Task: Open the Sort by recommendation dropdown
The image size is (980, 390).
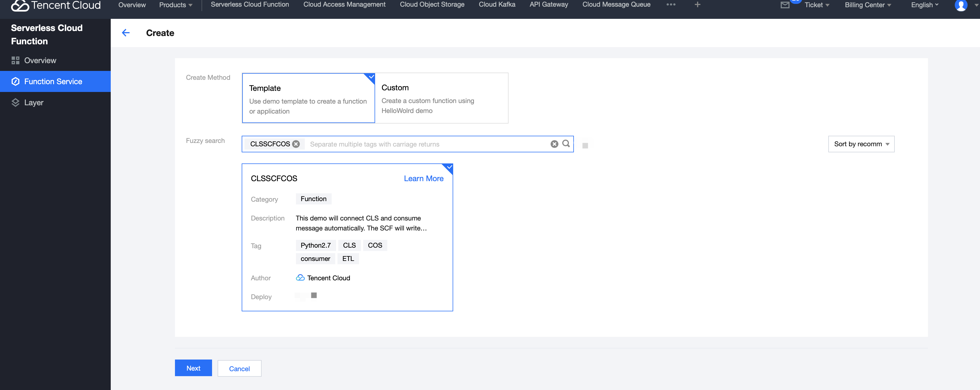Action: point(861,144)
